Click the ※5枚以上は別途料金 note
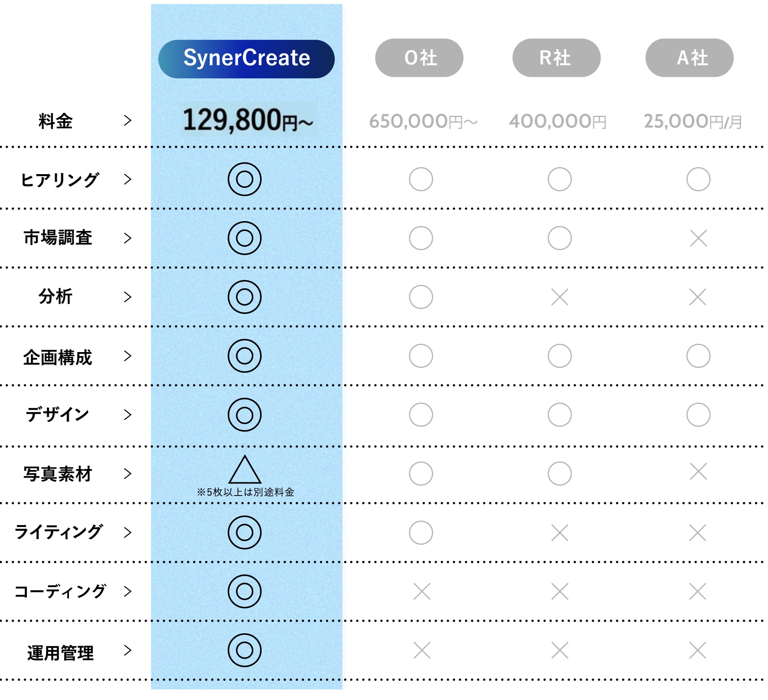The image size is (768, 700). (x=246, y=492)
